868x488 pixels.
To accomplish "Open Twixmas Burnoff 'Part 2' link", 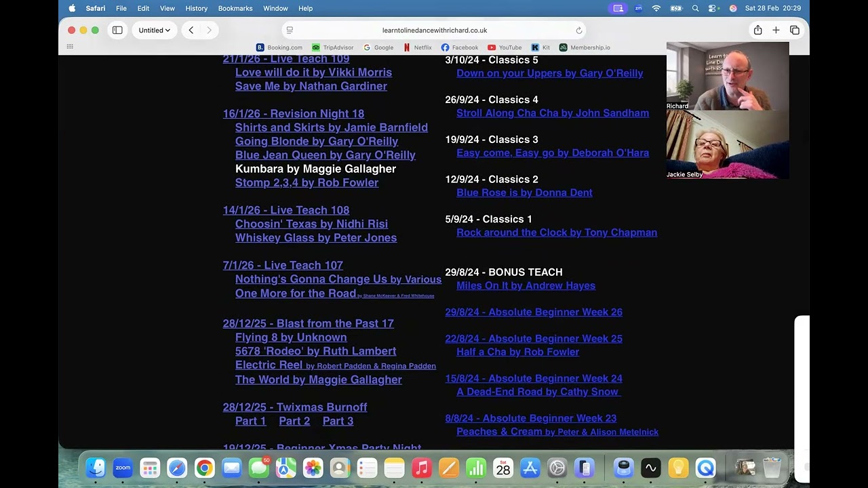I will [x=294, y=421].
